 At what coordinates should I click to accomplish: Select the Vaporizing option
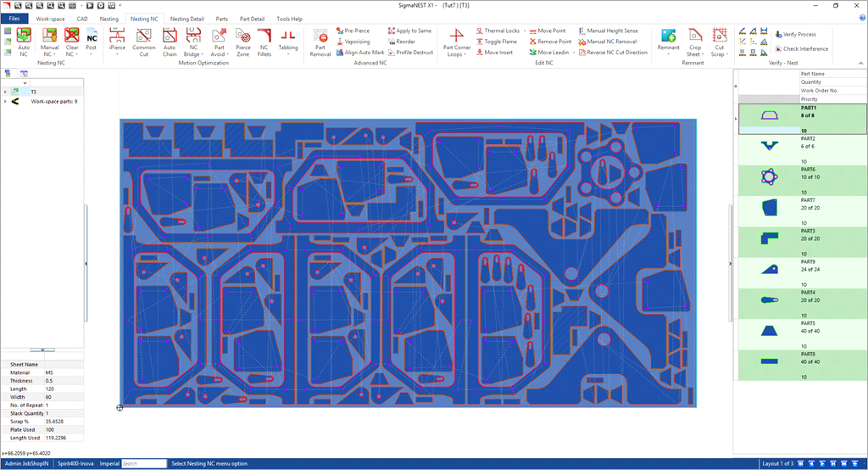point(353,42)
